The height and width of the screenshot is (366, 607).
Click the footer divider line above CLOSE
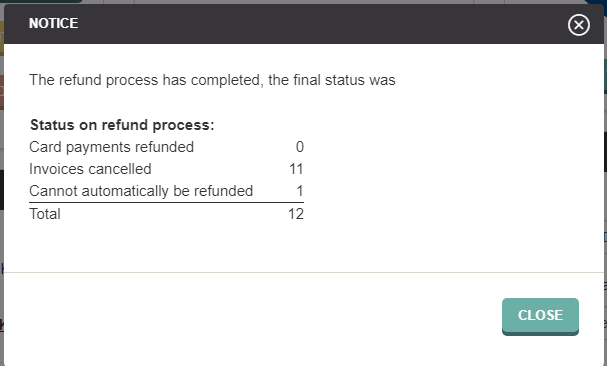pyautogui.click(x=304, y=272)
